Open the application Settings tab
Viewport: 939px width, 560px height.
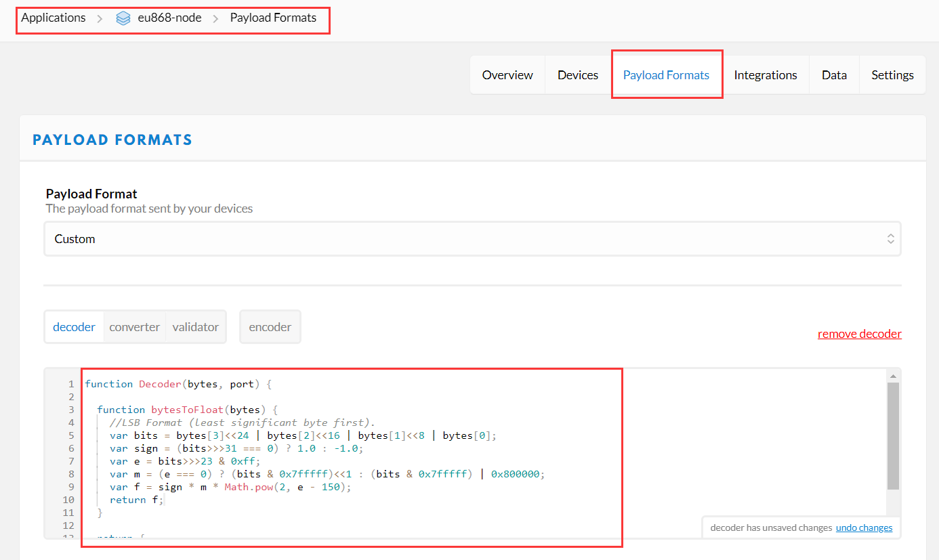pos(892,75)
